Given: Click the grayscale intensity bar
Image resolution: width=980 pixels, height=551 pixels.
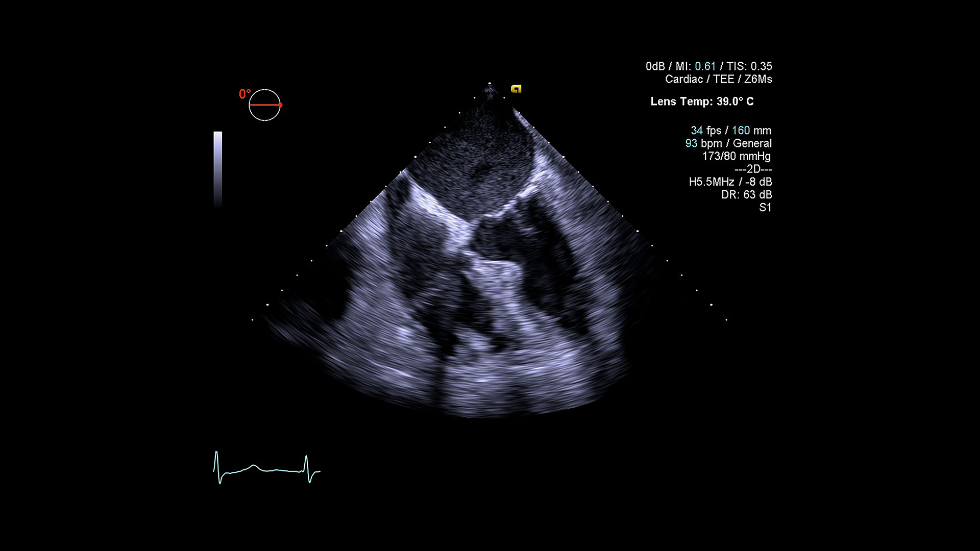Looking at the screenshot, I should pos(218,168).
